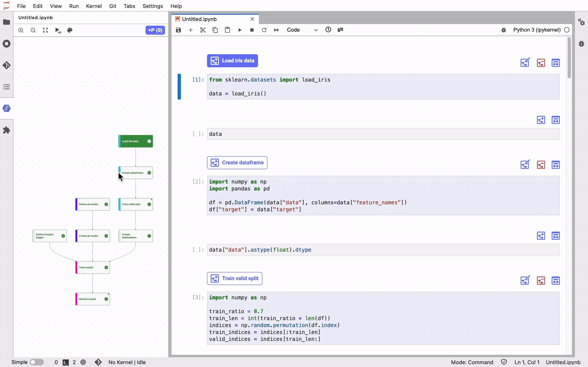This screenshot has height=367, width=588.
Task: Click the run all pipeline icon
Action: click(x=58, y=30)
